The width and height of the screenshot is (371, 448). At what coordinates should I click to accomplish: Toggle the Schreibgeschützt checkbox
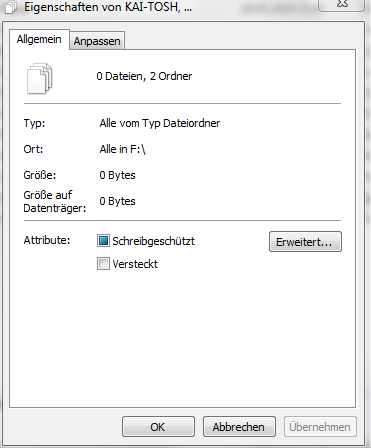(103, 241)
